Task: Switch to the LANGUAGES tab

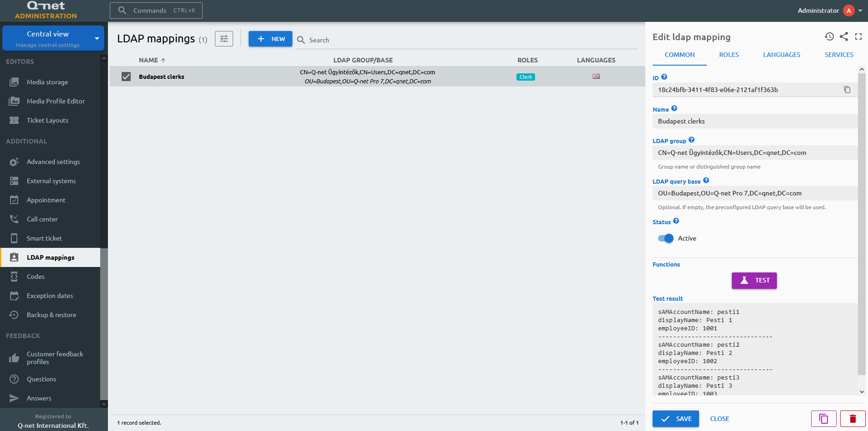Action: coord(781,55)
